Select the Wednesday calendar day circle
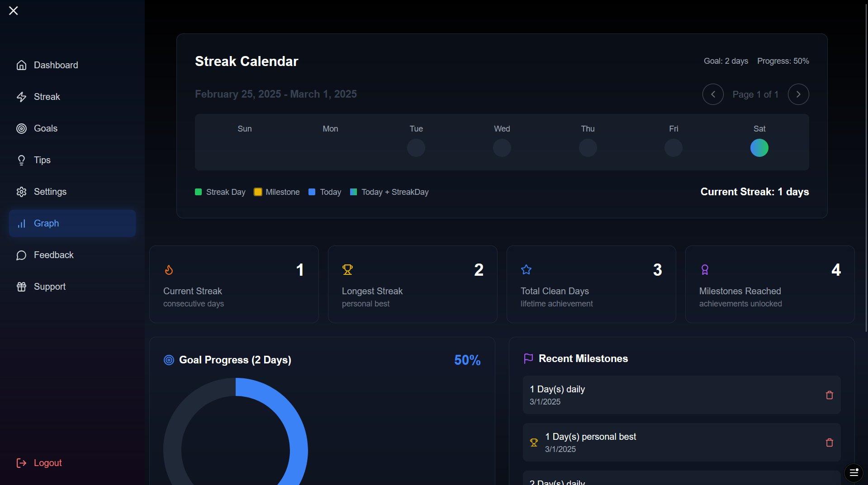The image size is (868, 485). pos(502,148)
